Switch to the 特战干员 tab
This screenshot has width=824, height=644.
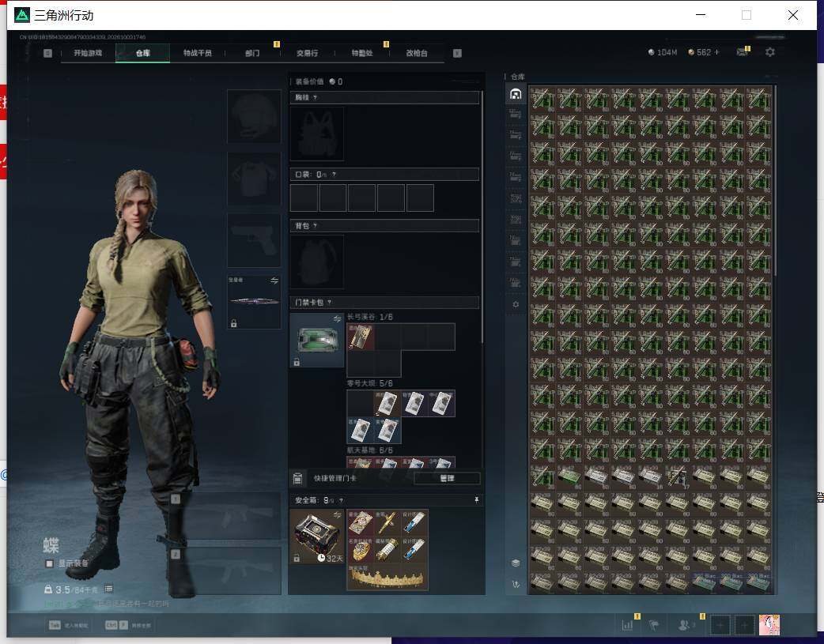[197, 53]
